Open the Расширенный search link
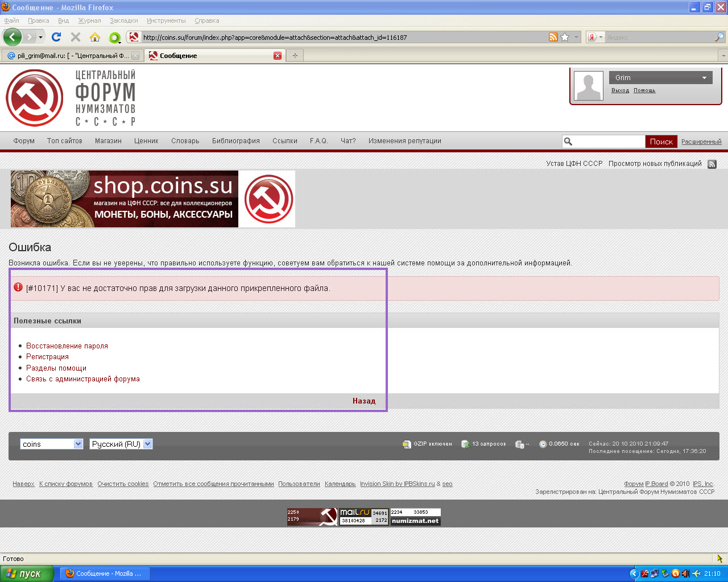Image resolution: width=728 pixels, height=582 pixels. 701,142
